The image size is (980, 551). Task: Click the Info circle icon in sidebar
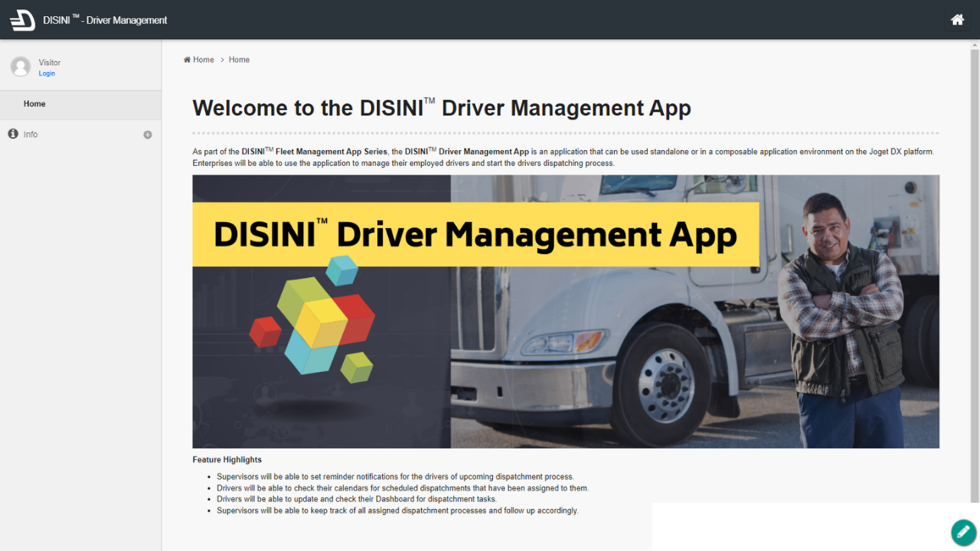(x=13, y=134)
